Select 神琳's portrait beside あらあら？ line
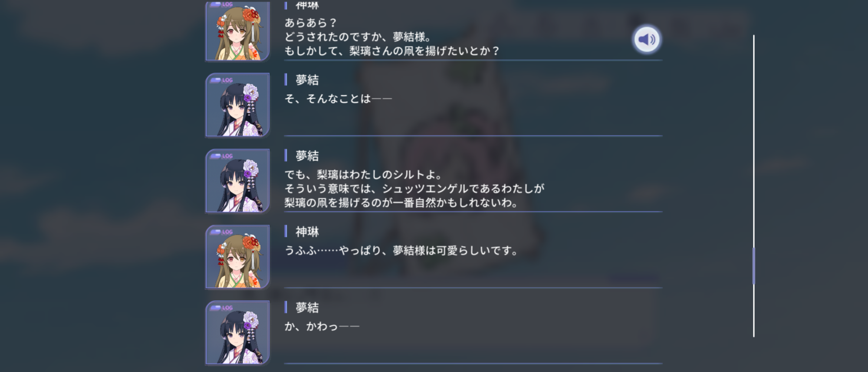 [237, 31]
